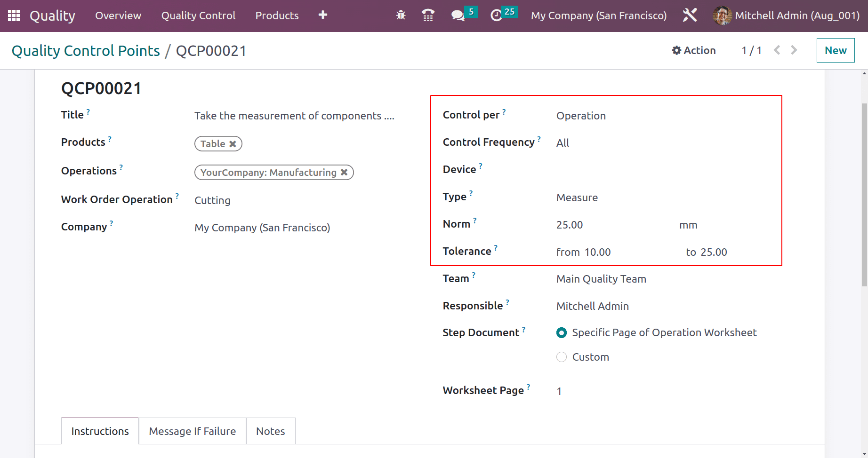The width and height of the screenshot is (868, 458).
Task: Show help tooltip for Products field
Action: (110, 139)
